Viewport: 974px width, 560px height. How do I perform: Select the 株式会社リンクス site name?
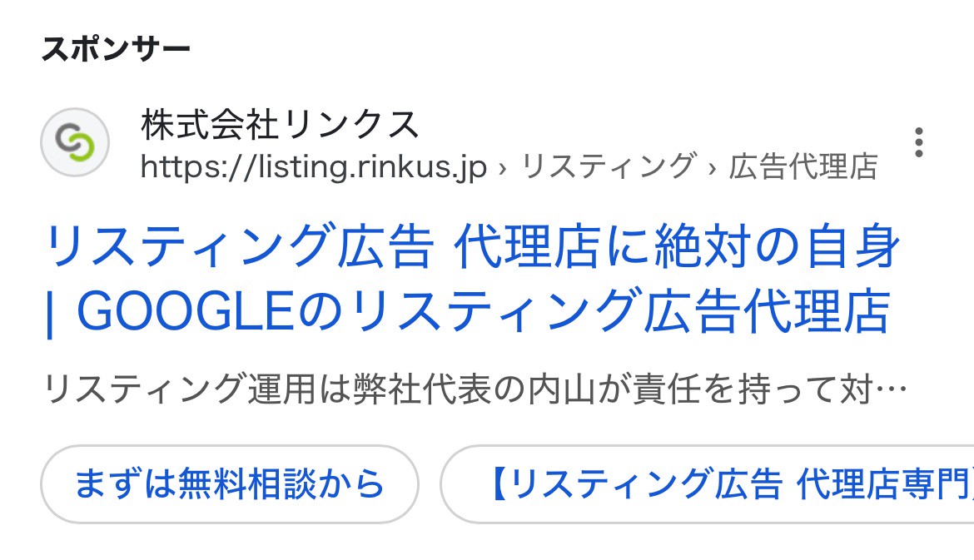click(279, 125)
